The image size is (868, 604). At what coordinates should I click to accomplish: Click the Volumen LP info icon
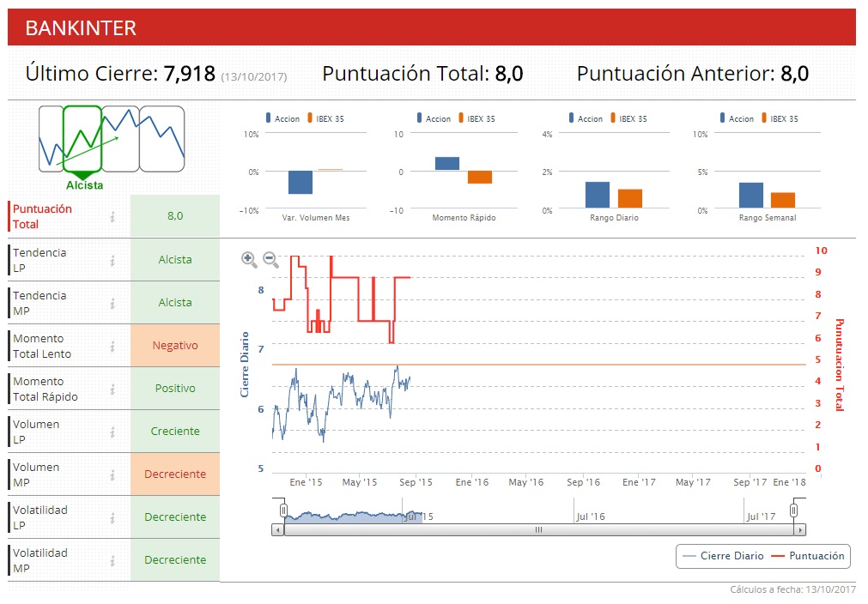(112, 432)
